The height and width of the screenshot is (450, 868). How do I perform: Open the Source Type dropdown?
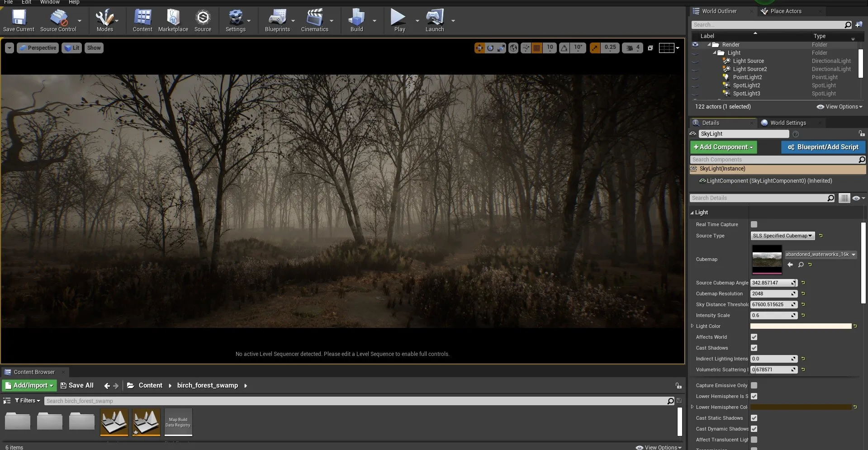click(782, 236)
